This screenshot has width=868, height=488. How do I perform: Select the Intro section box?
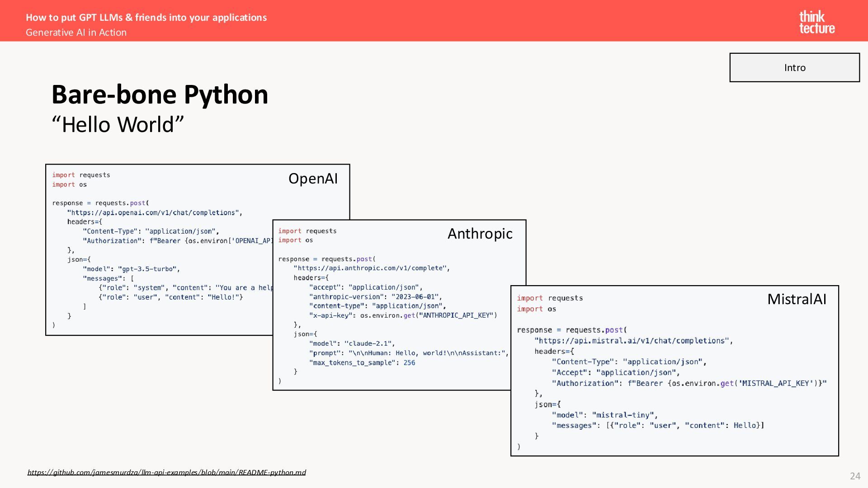coord(794,67)
